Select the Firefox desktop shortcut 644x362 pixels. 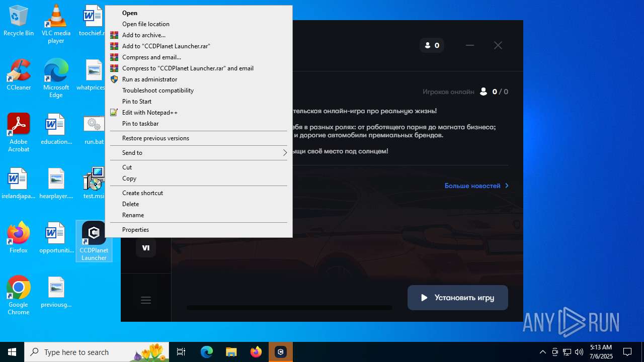[19, 238]
